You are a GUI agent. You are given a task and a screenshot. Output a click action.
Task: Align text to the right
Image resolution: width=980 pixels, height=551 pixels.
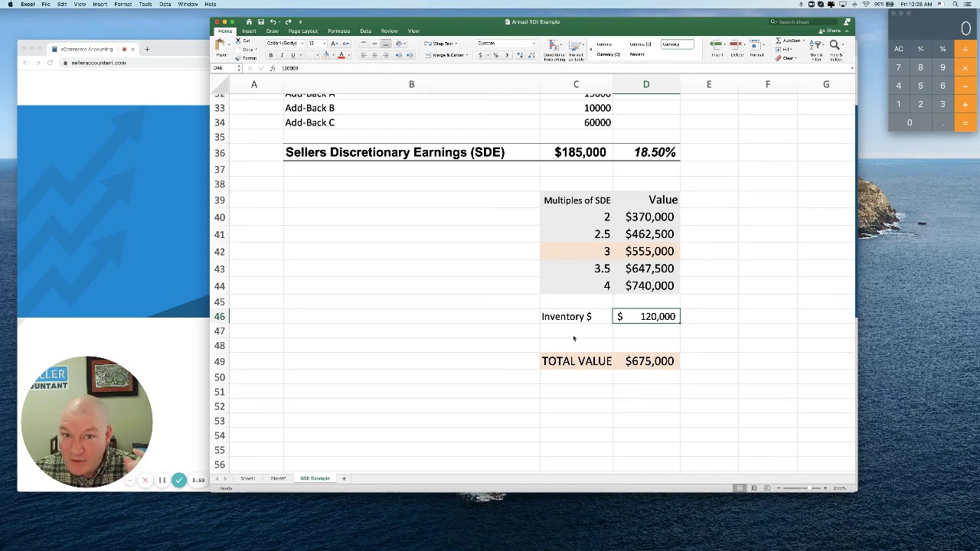click(386, 55)
